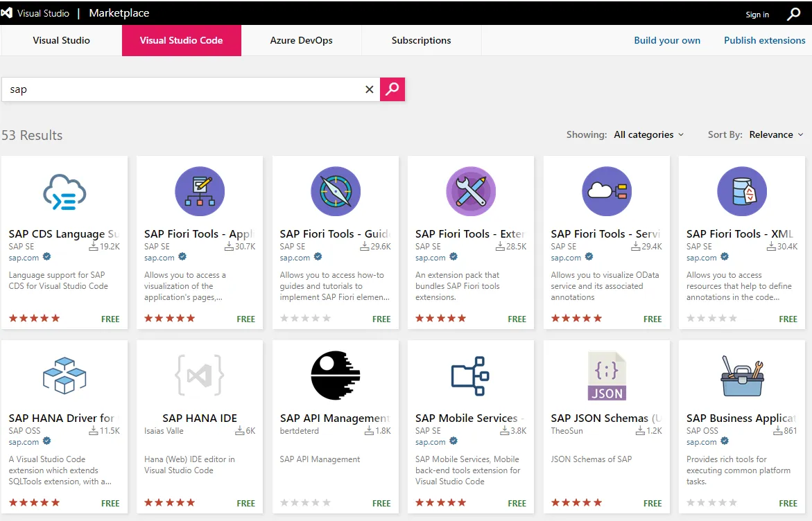Click the SAP CDS Language Support cloud icon
The height and width of the screenshot is (521, 812).
[64, 192]
